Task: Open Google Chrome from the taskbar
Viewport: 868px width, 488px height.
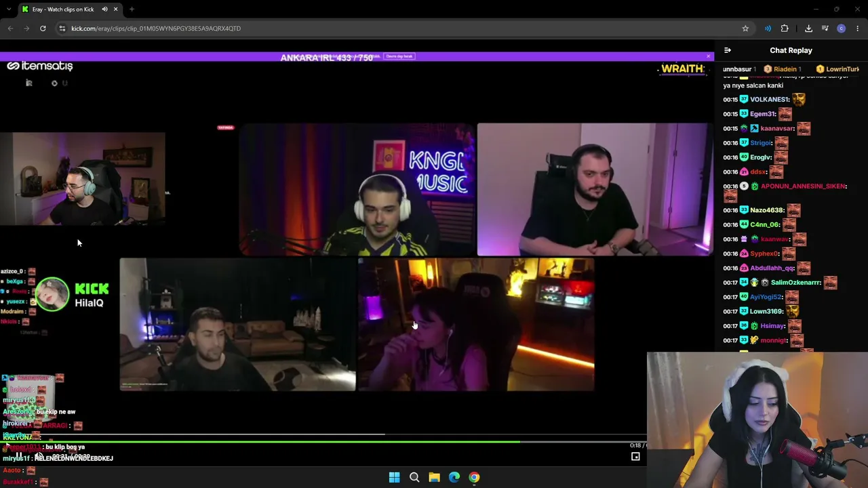Action: (x=474, y=477)
